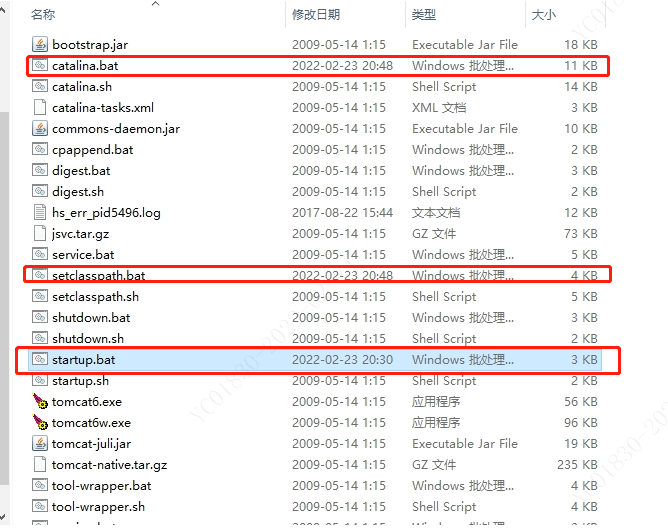Click file name bootstrap.jar
Viewport: 668px width, 529px height.
pyautogui.click(x=90, y=45)
